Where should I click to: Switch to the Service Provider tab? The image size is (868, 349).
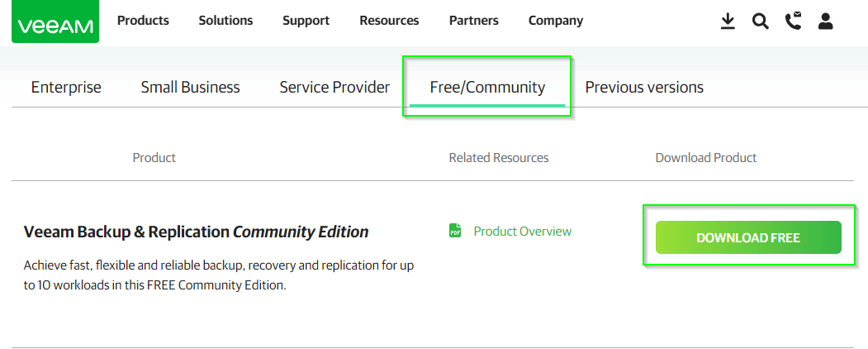click(x=335, y=88)
